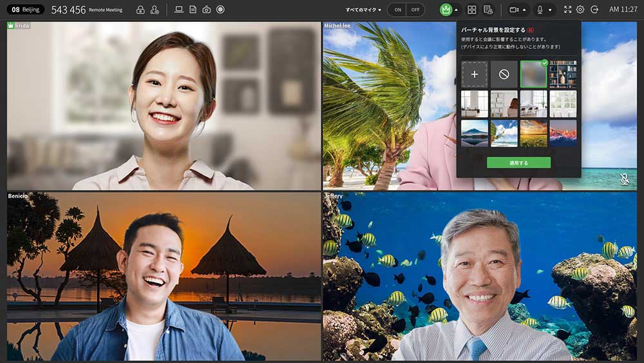Click the crown badge beside linda's name
644x363 pixels.
point(11,26)
